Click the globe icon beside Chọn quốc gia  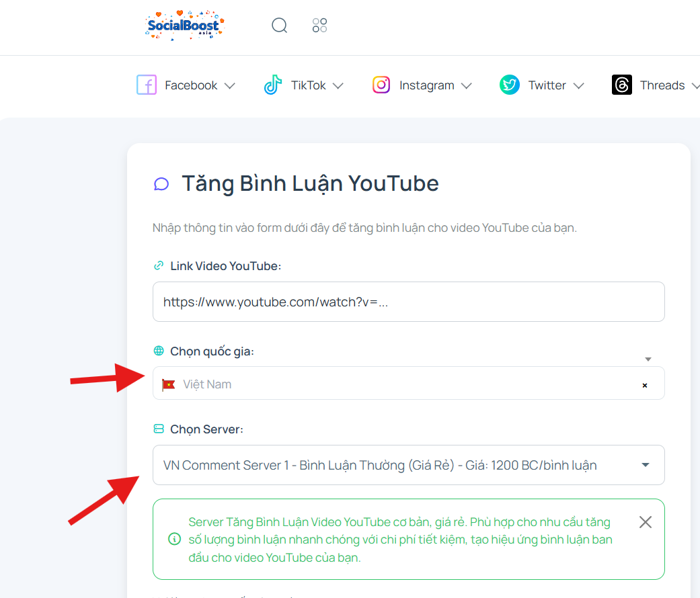point(159,351)
